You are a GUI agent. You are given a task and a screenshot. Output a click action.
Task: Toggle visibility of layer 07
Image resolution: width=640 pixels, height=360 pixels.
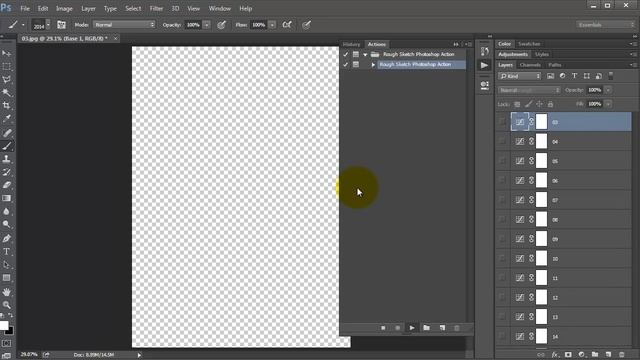point(502,200)
